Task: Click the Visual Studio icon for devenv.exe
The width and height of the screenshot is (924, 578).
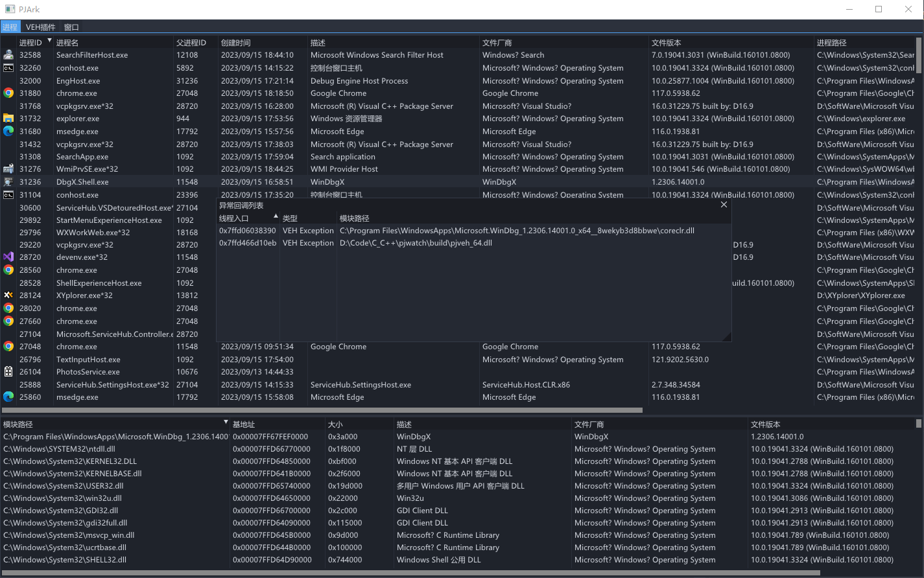Action: click(x=8, y=257)
